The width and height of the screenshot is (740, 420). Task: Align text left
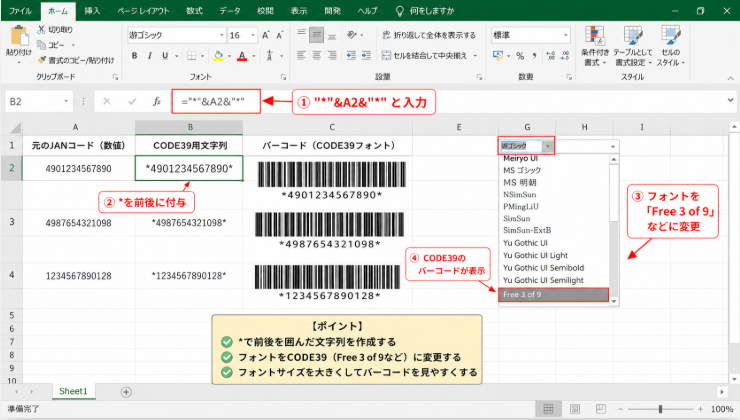point(302,56)
